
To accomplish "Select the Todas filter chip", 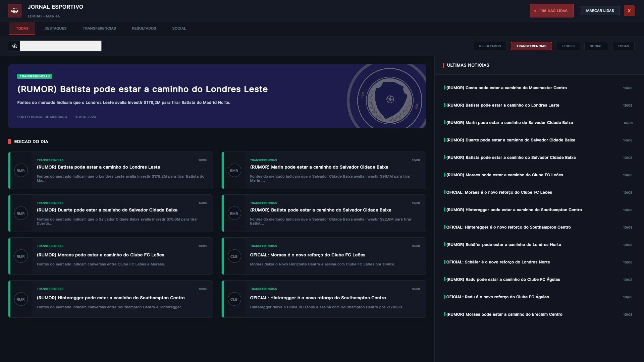I will pos(623,46).
